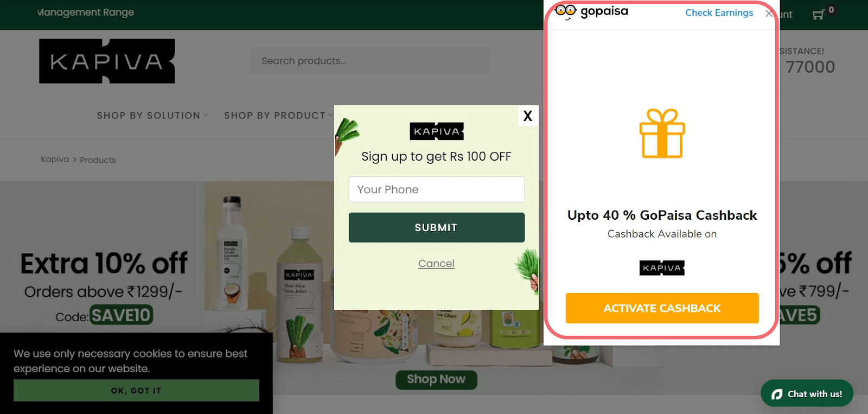
Task: Expand Shop By Solution menu
Action: click(152, 116)
